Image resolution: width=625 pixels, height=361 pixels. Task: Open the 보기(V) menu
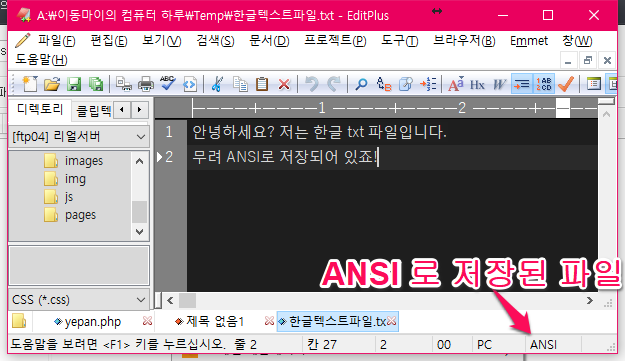pyautogui.click(x=161, y=41)
